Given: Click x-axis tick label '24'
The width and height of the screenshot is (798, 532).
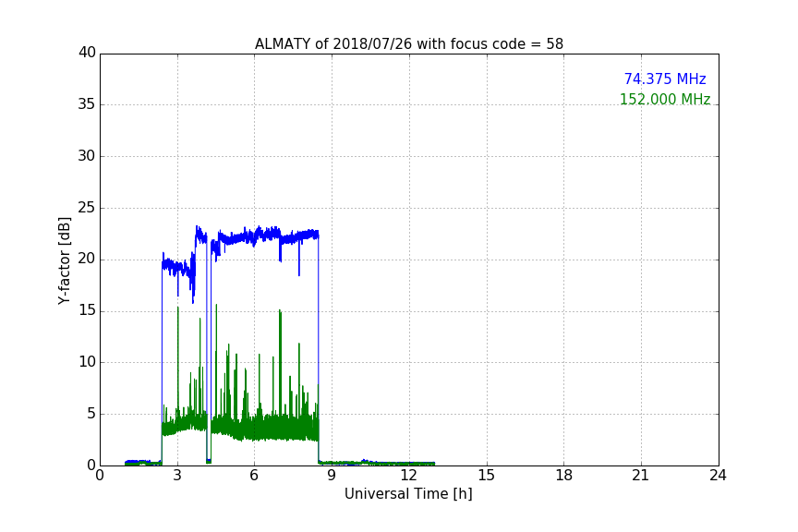Looking at the screenshot, I should [718, 476].
